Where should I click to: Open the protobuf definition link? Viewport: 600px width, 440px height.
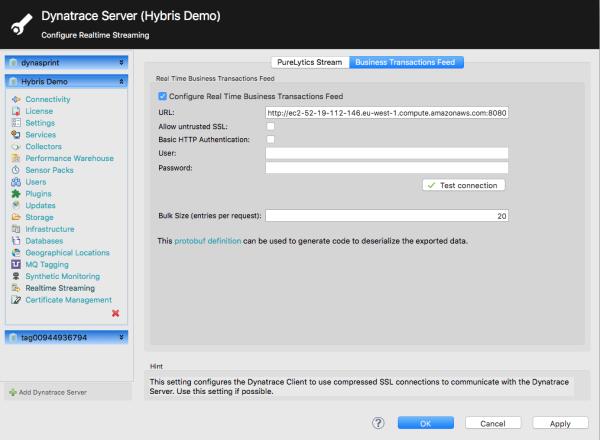(208, 241)
